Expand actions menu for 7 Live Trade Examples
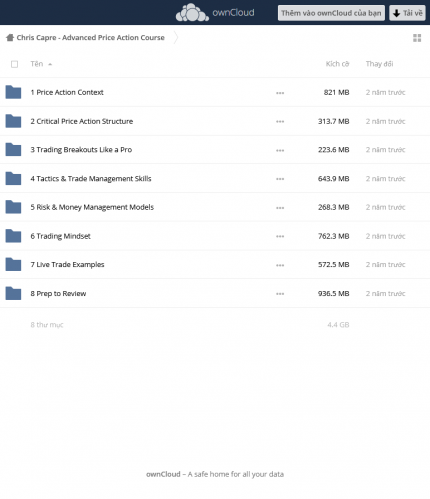The width and height of the screenshot is (430, 499). point(280,265)
